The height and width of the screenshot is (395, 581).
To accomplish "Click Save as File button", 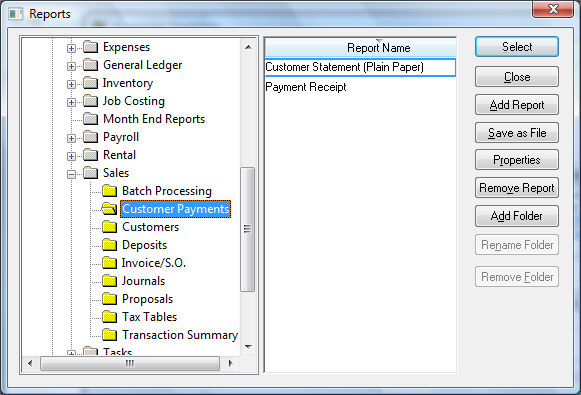I will pos(517,133).
